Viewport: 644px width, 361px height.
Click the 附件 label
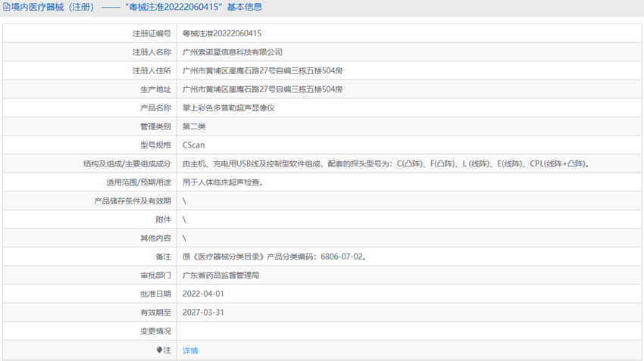[163, 219]
